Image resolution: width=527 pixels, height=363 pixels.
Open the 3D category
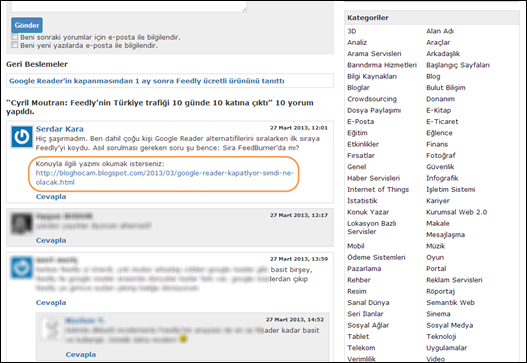pyautogui.click(x=352, y=31)
